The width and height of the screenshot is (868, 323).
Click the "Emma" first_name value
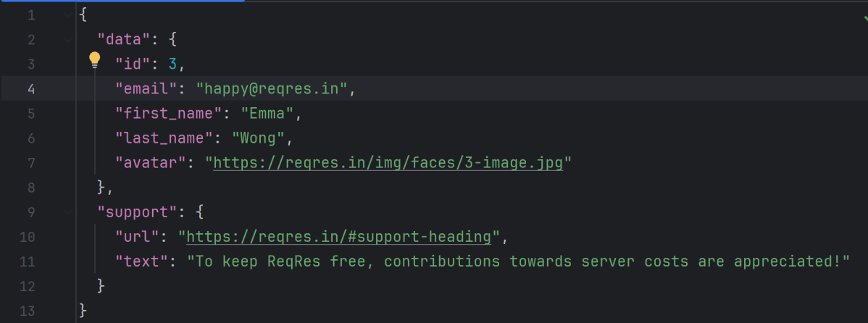click(x=267, y=114)
